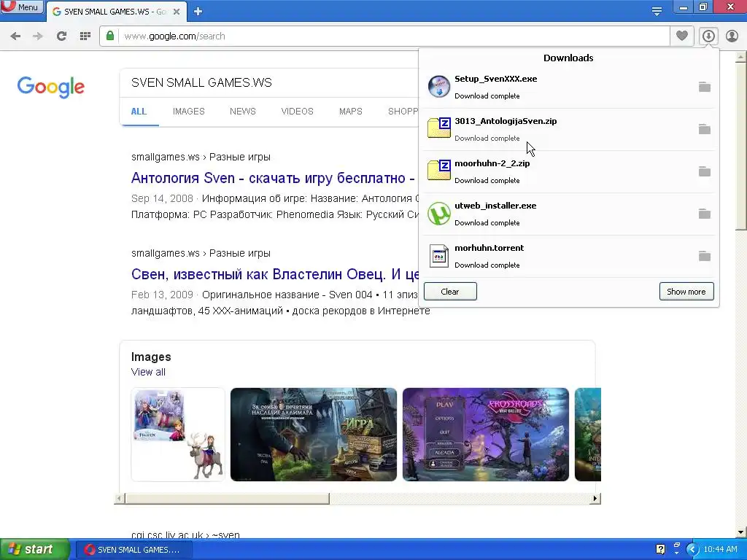This screenshot has width=747, height=560.
Task: Click the morhuhn.torrent file name
Action: tap(489, 248)
